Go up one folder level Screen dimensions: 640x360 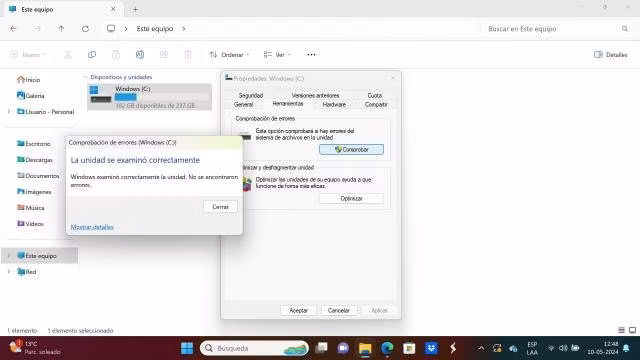pyautogui.click(x=61, y=29)
